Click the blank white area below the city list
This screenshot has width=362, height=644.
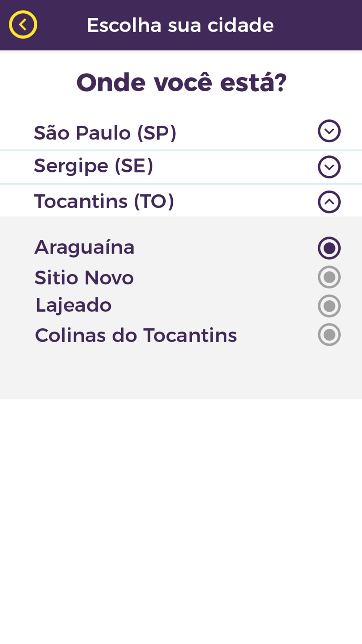pos(181,507)
